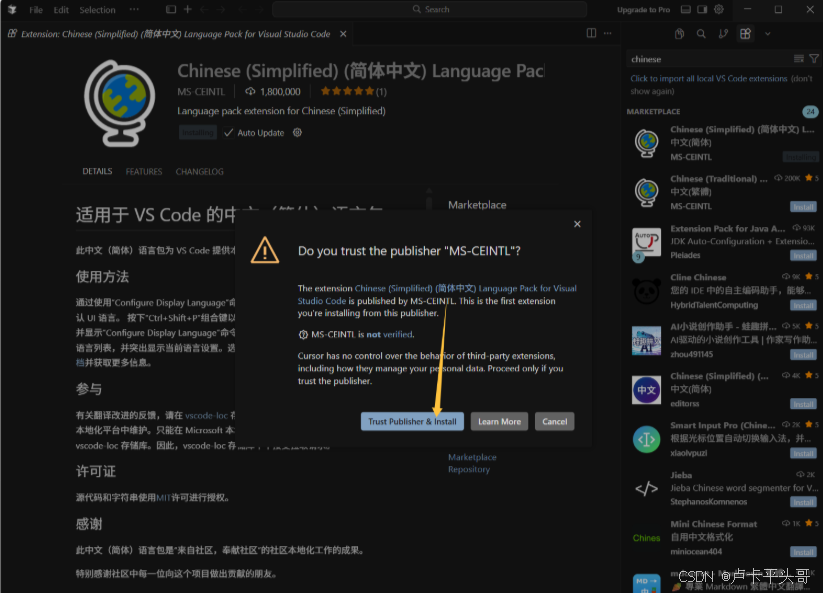Click Upgrade to Pro
This screenshot has height=593, width=823.
click(643, 9)
